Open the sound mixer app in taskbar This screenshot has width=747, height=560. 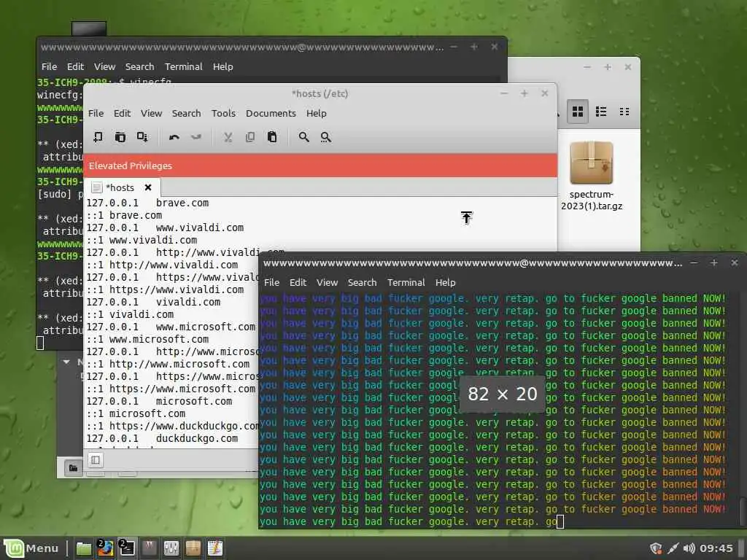(x=171, y=548)
